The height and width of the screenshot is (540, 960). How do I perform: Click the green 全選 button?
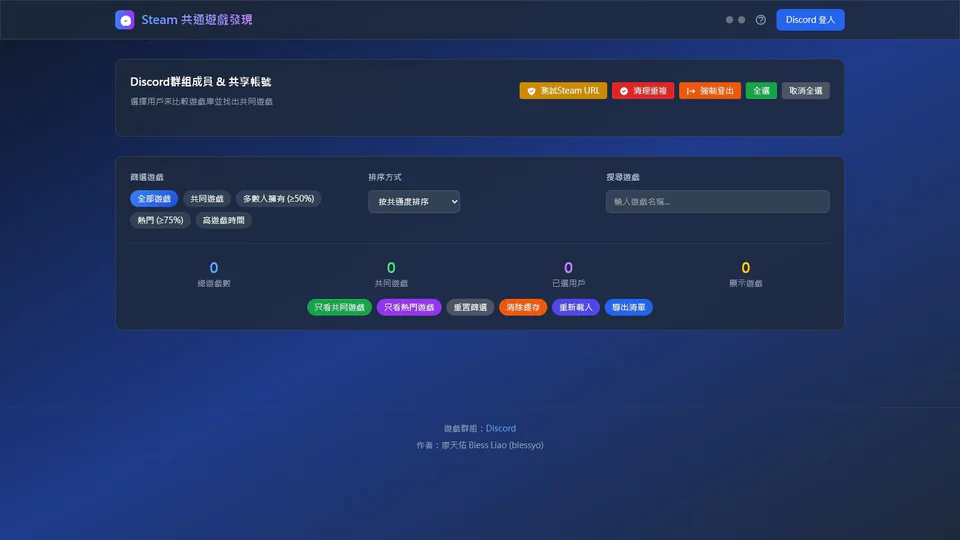pos(761,91)
